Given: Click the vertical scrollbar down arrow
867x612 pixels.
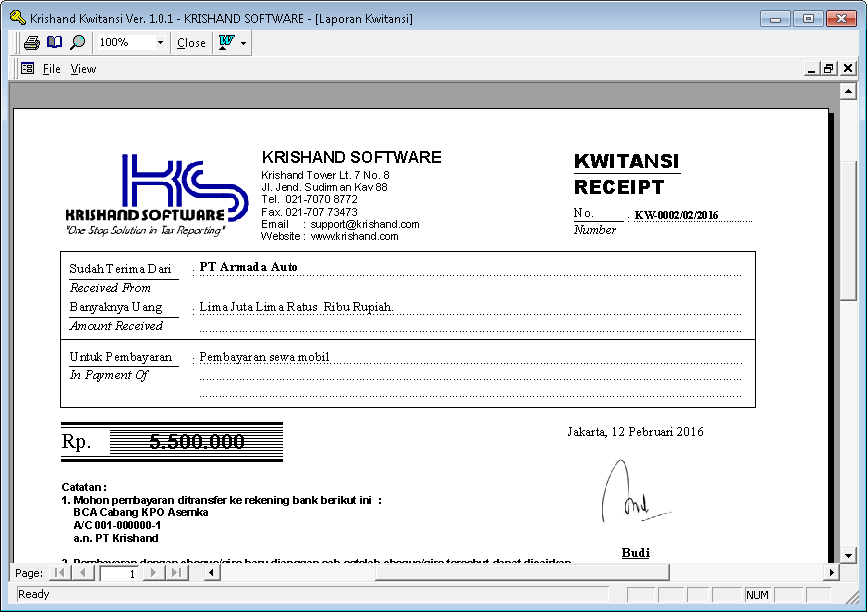Looking at the screenshot, I should 848,555.
